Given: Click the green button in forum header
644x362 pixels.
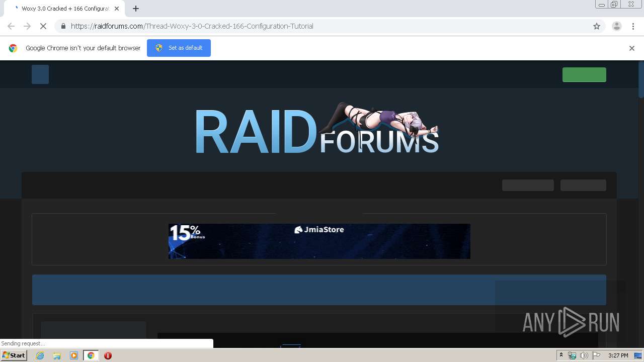Looking at the screenshot, I should [584, 74].
